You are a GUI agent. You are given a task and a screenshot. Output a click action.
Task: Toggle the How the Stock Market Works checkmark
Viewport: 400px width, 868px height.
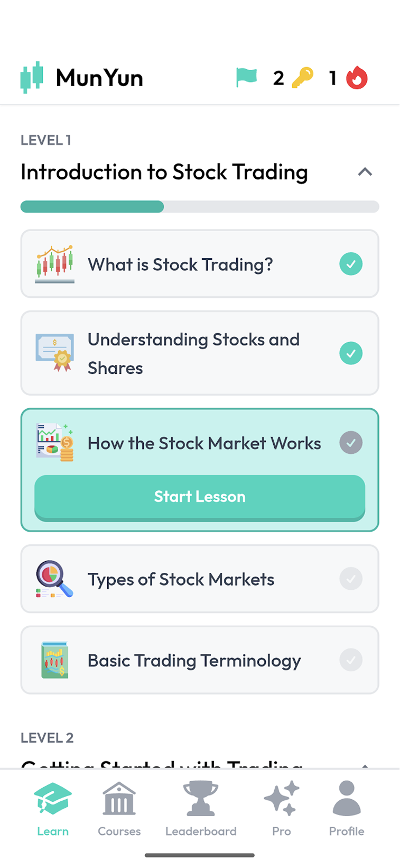(351, 443)
